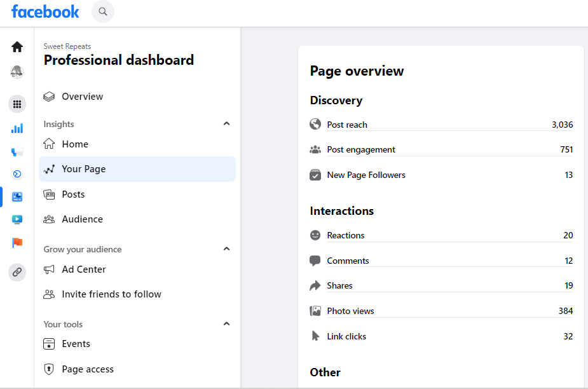Open the nine-dot apps menu icon
The height and width of the screenshot is (389, 588).
[17, 104]
